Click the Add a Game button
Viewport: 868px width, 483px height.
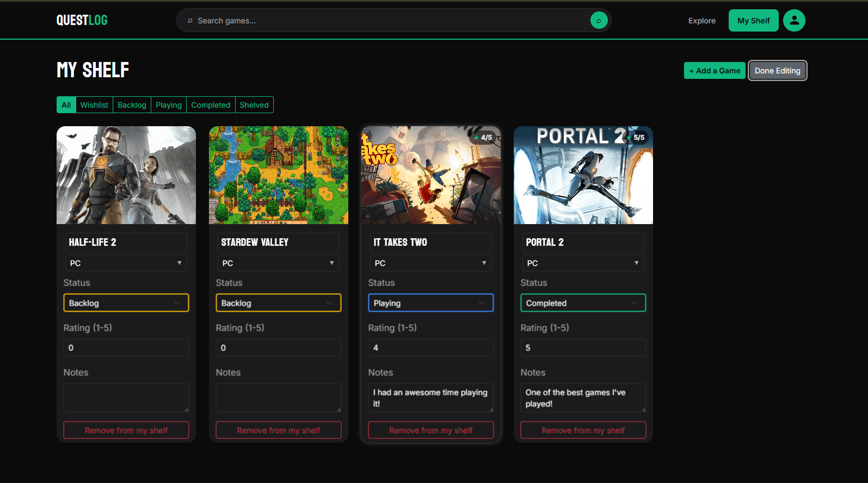[x=715, y=71]
